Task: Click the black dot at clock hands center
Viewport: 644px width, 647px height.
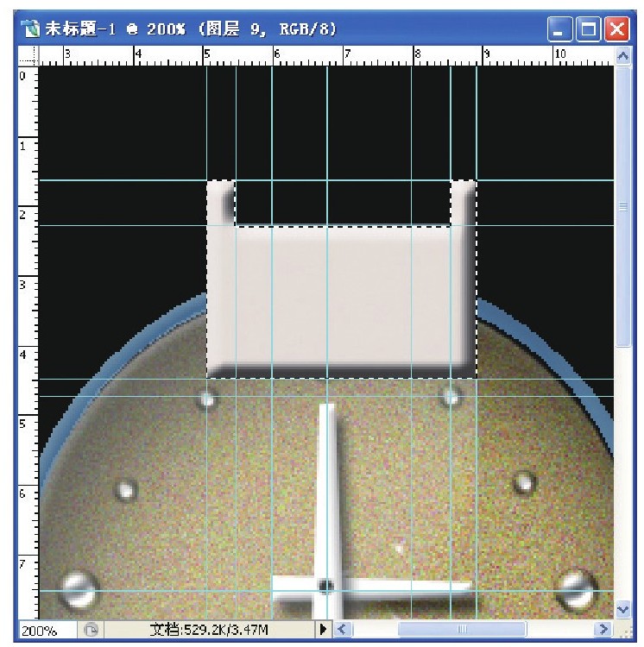Action: (326, 585)
